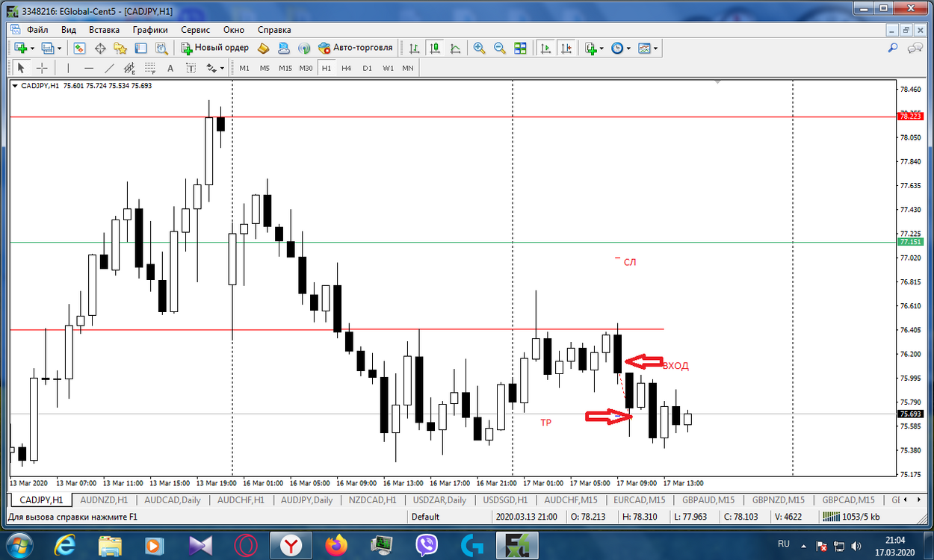This screenshot has width=934, height=560.
Task: Open the Графики menu
Action: point(150,30)
